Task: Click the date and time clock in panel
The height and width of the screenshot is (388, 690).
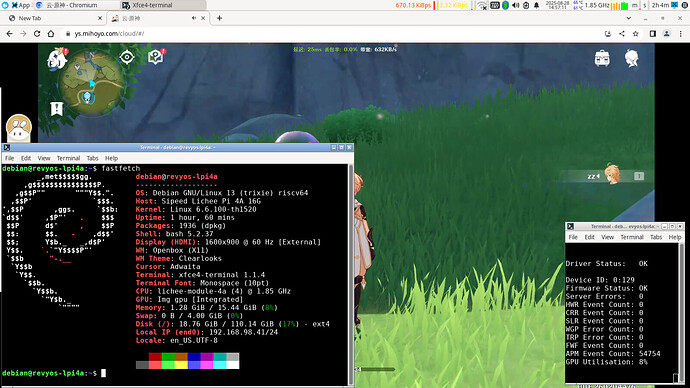Action: tap(558, 5)
